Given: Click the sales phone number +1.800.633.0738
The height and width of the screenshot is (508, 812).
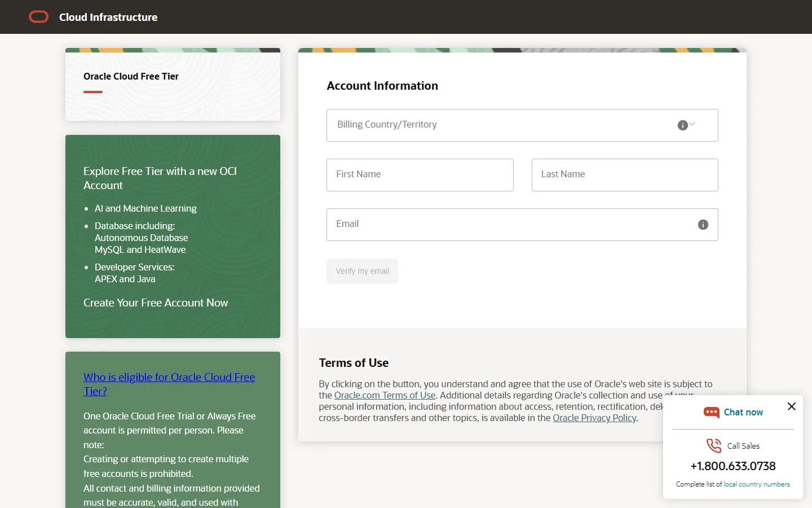Looking at the screenshot, I should (733, 466).
